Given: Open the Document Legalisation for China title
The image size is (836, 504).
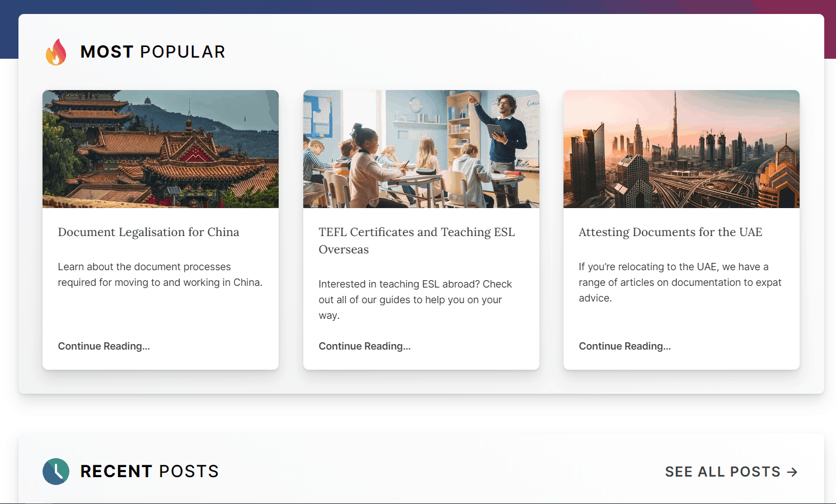Looking at the screenshot, I should pos(148,232).
